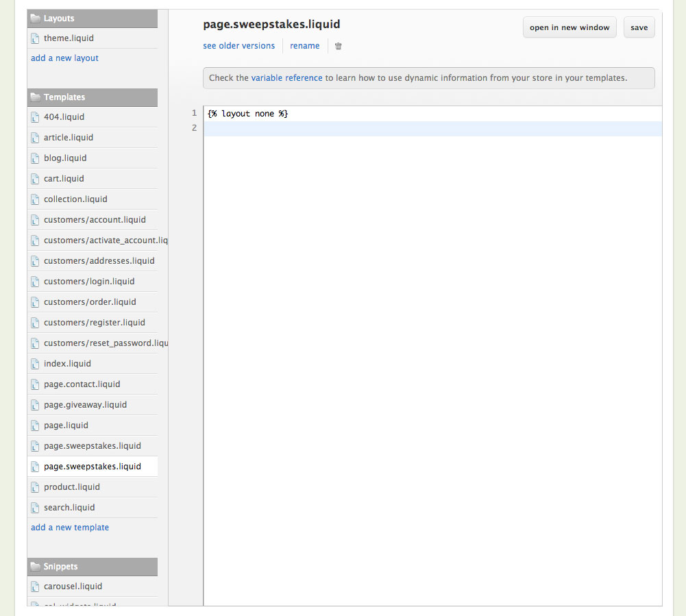Screen dimensions: 686x616
Task: Click file icon beside customers/order.liquid
Action: point(35,302)
